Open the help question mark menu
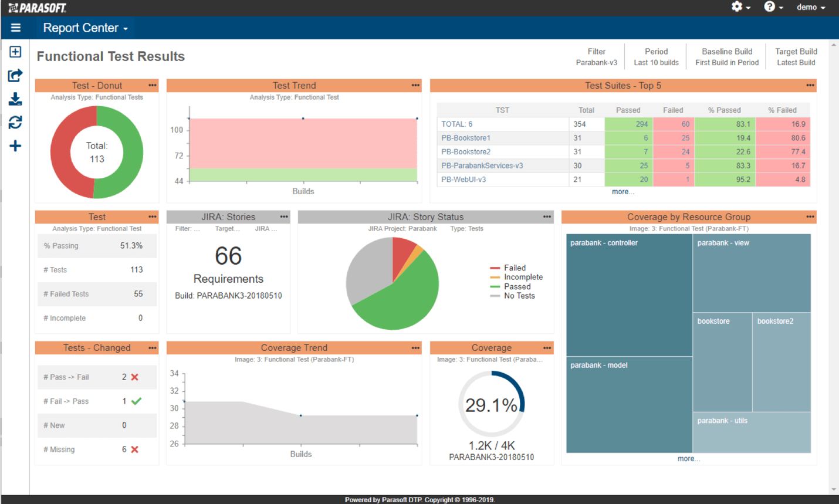The image size is (839, 504). coord(773,7)
